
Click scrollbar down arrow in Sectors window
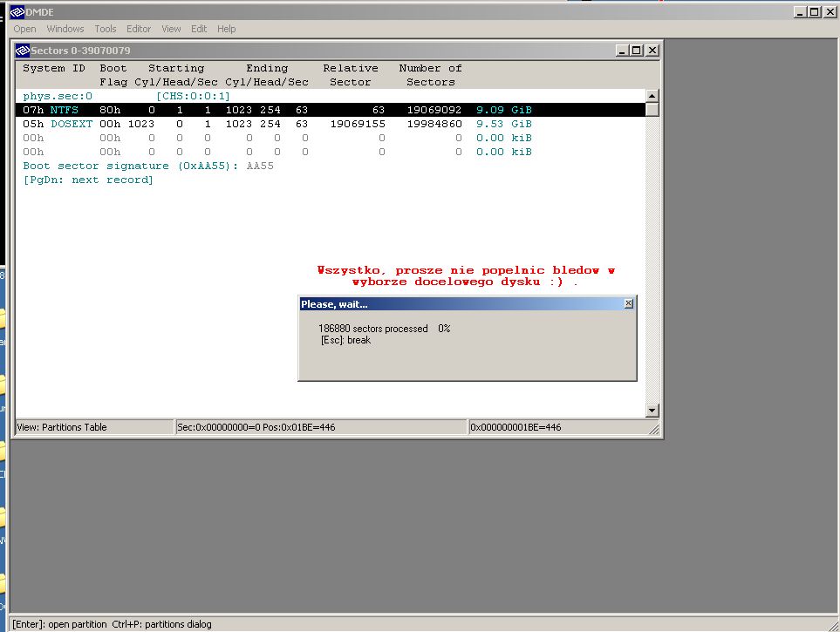652,411
